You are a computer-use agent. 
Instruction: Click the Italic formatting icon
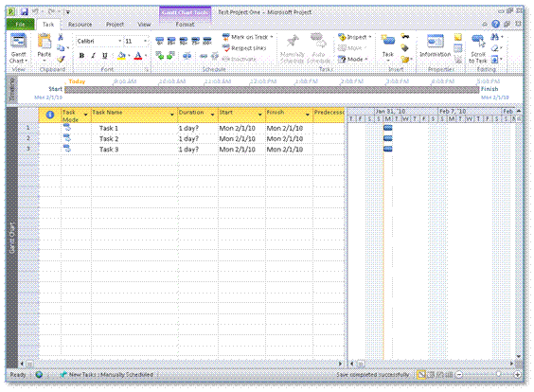pos(93,56)
